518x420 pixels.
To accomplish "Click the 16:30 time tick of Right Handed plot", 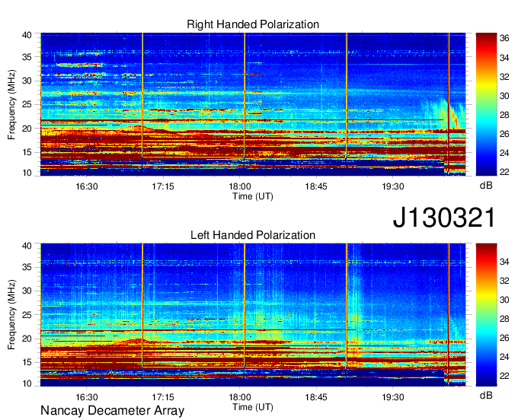I will coord(87,186).
